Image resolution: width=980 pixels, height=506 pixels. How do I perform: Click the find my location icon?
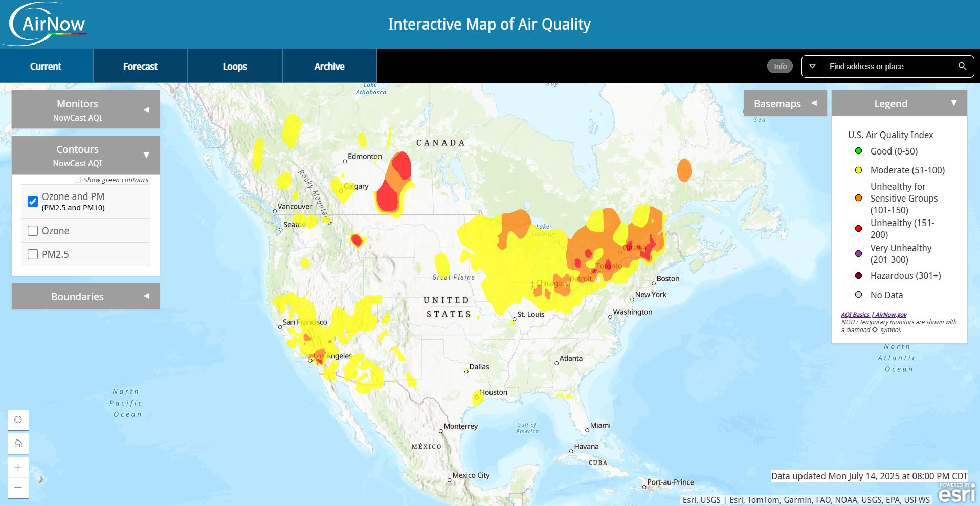18,420
